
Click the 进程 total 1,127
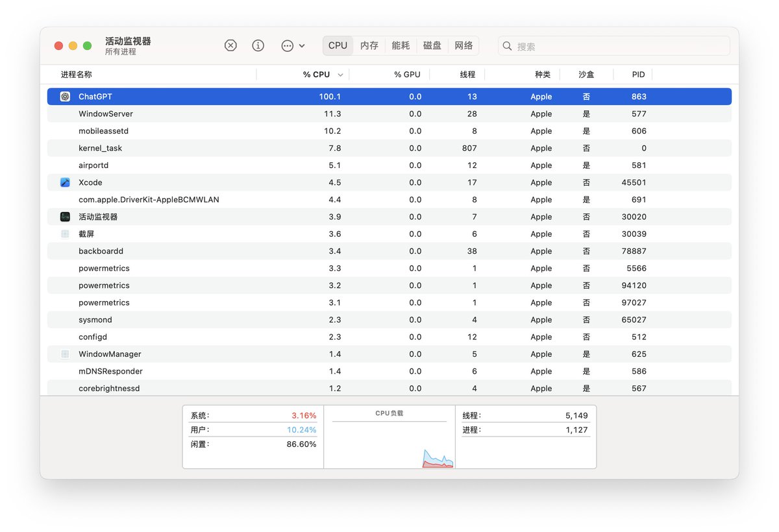click(576, 429)
